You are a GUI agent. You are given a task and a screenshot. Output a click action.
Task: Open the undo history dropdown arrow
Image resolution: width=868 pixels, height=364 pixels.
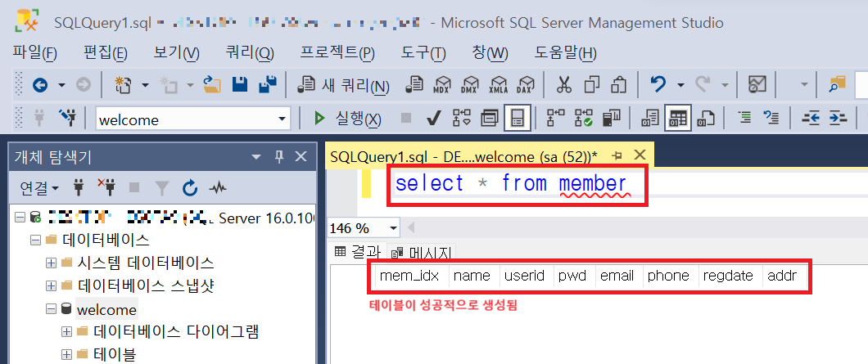(x=681, y=85)
